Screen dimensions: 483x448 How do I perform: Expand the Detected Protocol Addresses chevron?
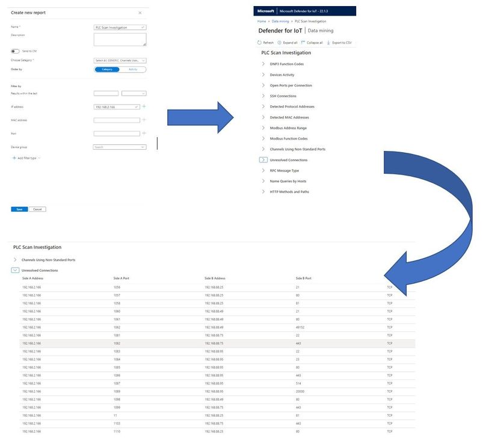tap(263, 106)
